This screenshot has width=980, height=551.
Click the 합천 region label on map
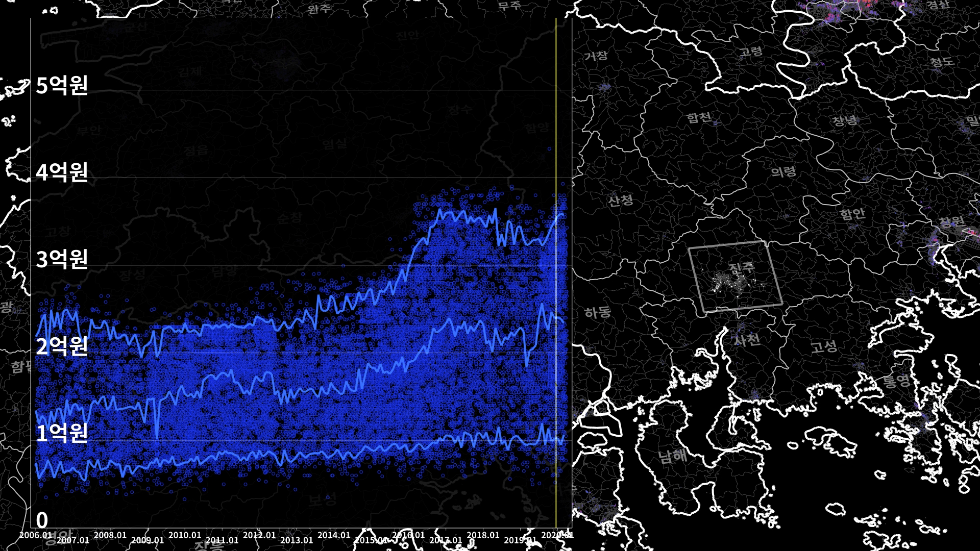pos(699,118)
